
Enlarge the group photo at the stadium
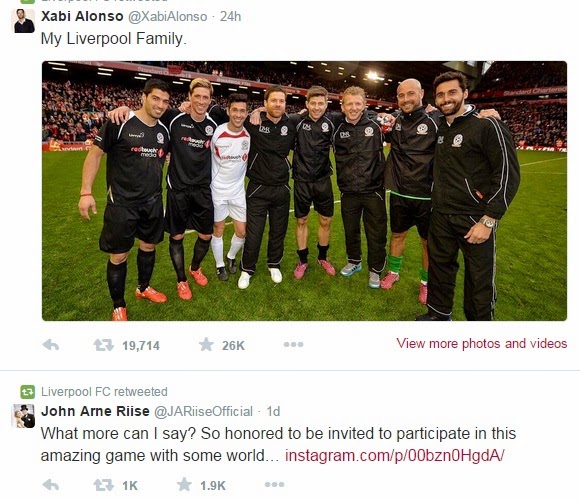click(x=304, y=191)
